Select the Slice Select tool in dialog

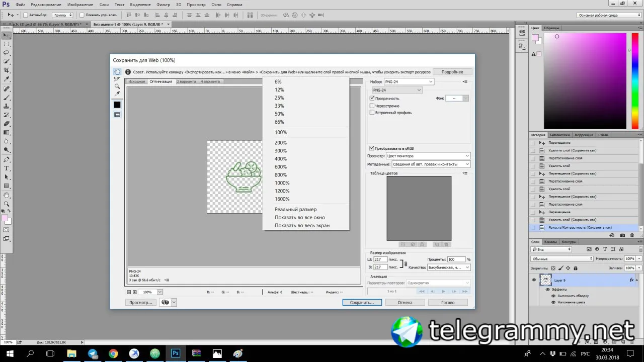click(117, 79)
